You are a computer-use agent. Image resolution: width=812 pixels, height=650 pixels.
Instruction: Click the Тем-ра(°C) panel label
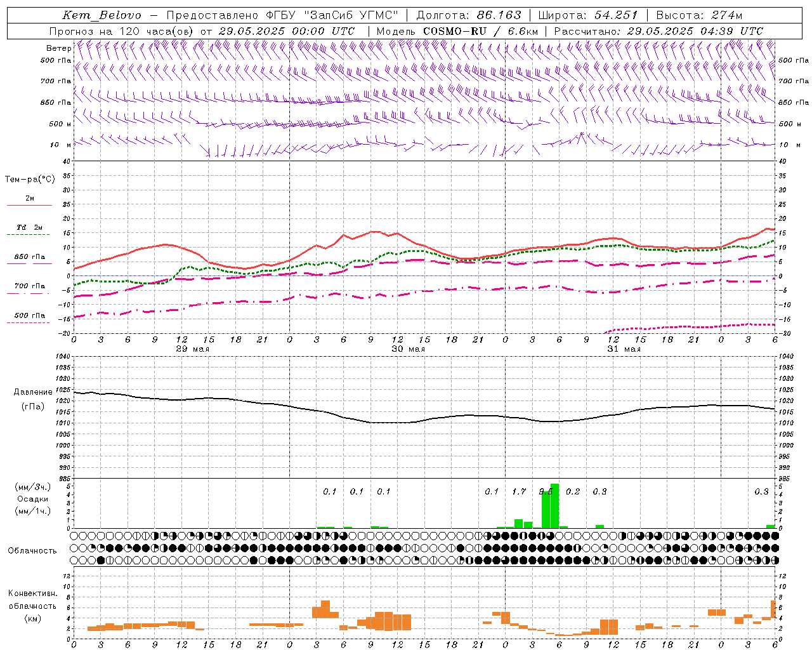30,180
